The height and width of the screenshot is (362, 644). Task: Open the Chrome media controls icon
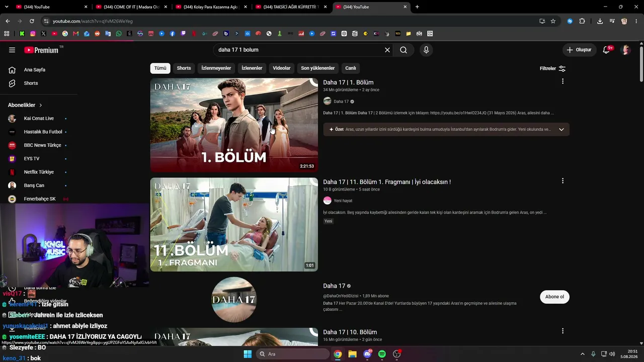coord(612,21)
